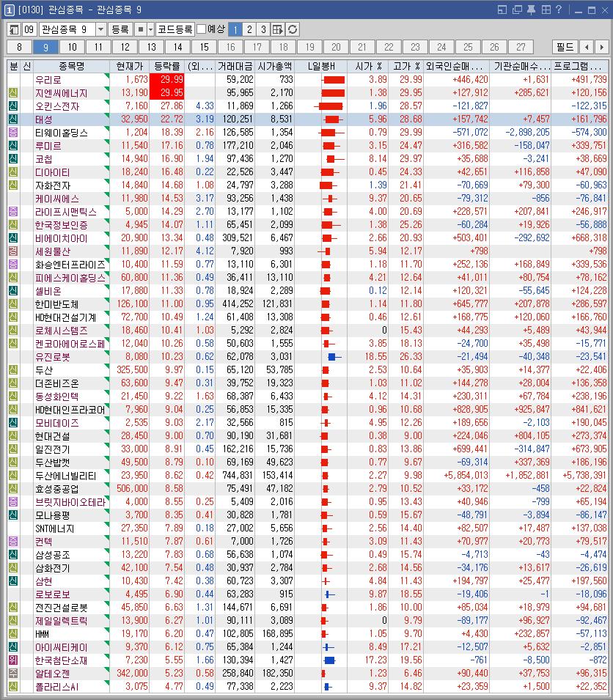The width and height of the screenshot is (613, 700).
Task: Select watchlist group tab 12
Action: click(125, 47)
